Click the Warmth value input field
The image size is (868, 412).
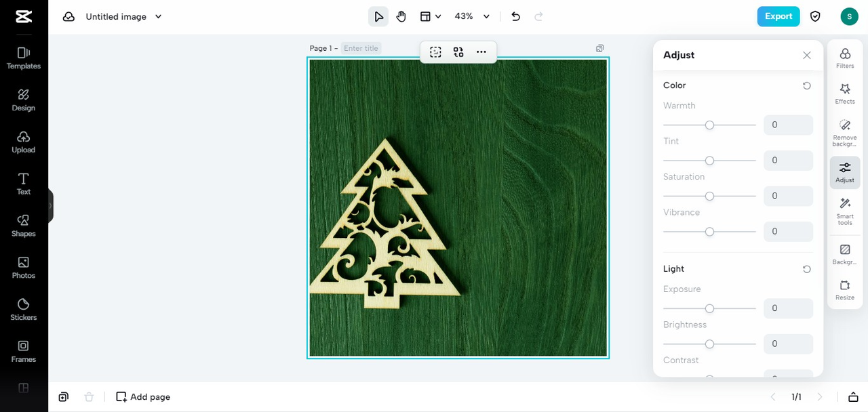788,125
